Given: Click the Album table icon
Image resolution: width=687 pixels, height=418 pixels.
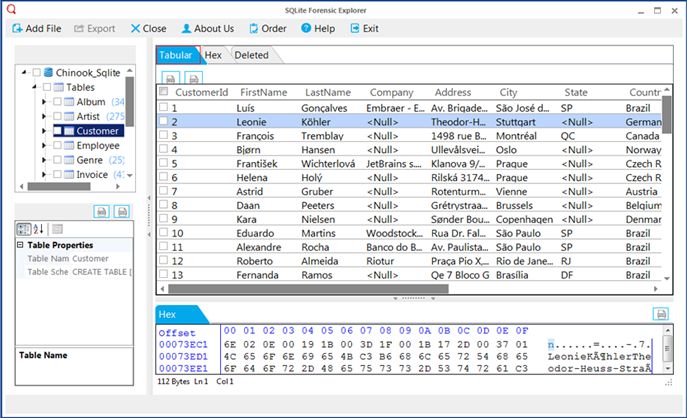Looking at the screenshot, I should coord(69,102).
